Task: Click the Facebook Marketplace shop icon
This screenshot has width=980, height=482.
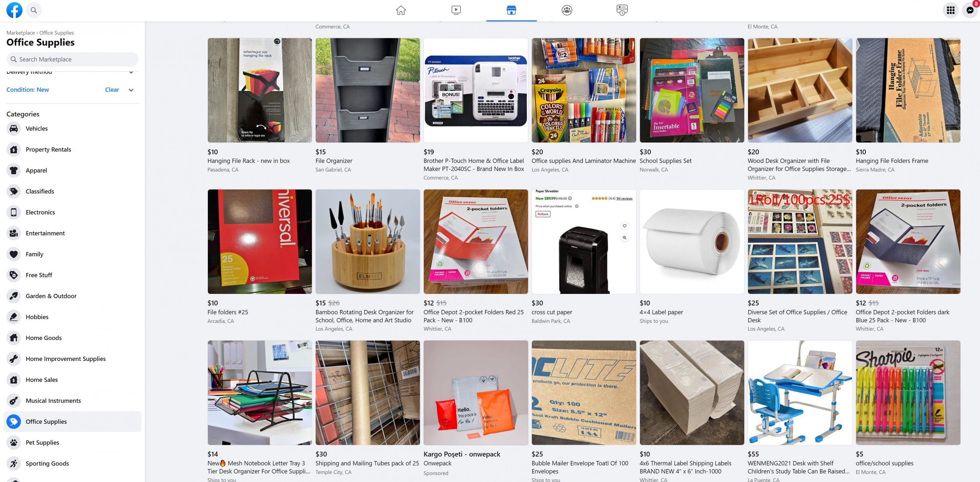Action: 511,10
